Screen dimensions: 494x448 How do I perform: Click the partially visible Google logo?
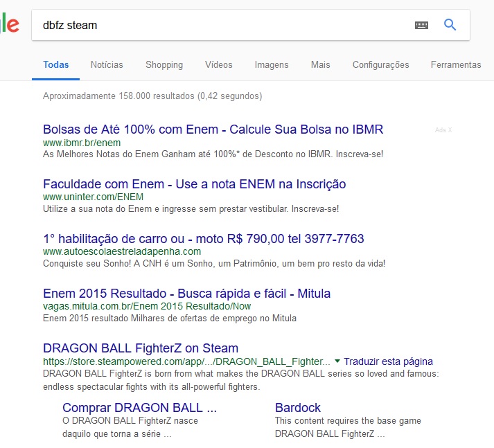point(10,24)
